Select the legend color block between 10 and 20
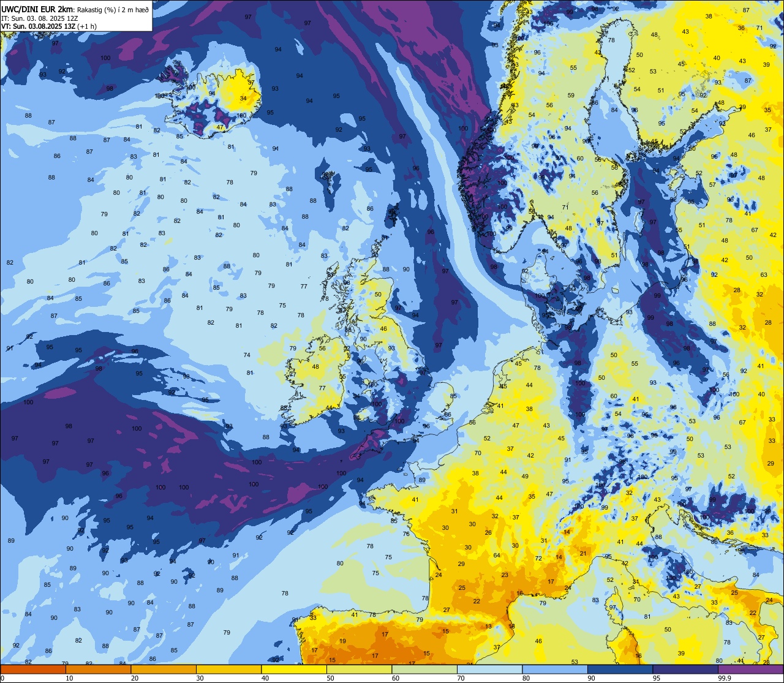Viewport: 784px width, 683px height. coord(98,670)
